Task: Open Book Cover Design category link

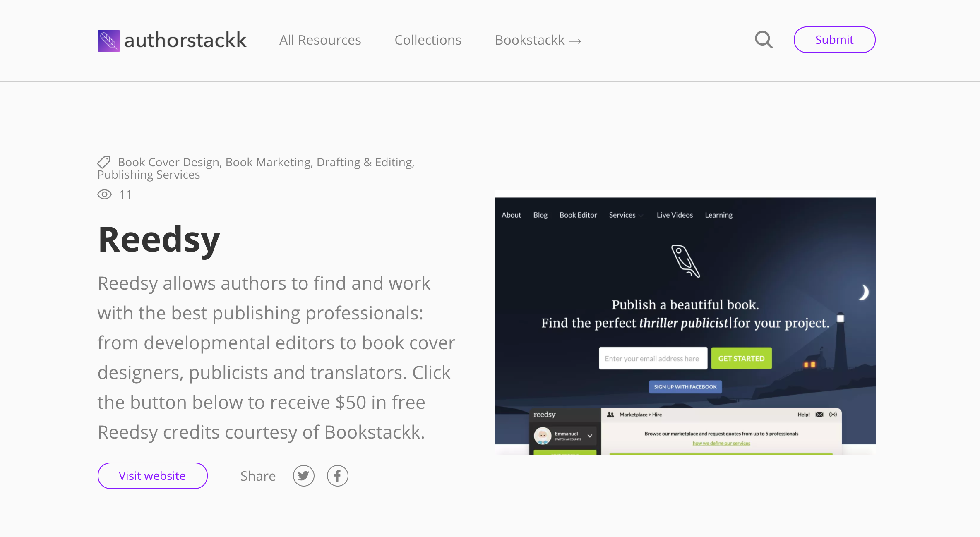Action: (x=168, y=162)
